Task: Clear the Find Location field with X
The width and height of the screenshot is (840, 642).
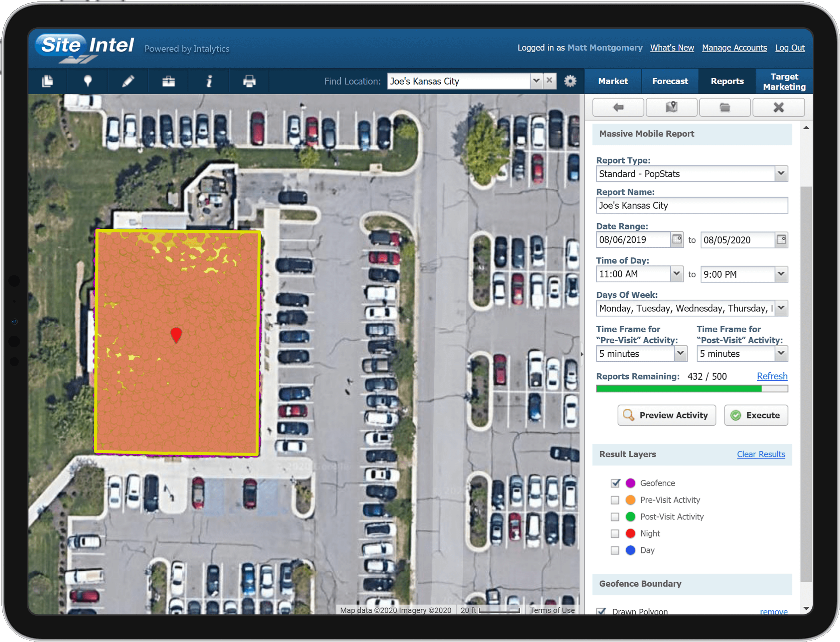Action: 549,81
